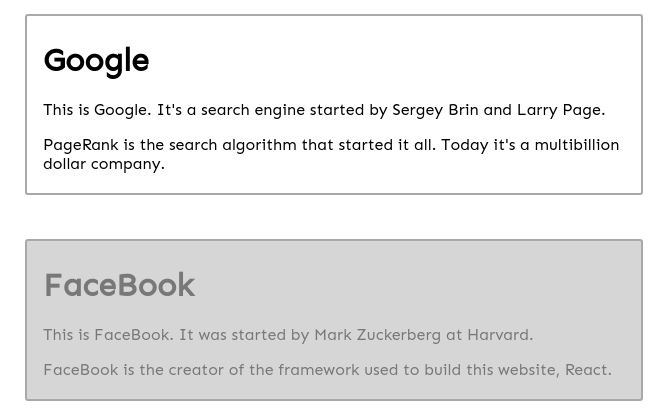This screenshot has width=663, height=416.
Task: Click the words Larry Page
Action: coord(561,110)
